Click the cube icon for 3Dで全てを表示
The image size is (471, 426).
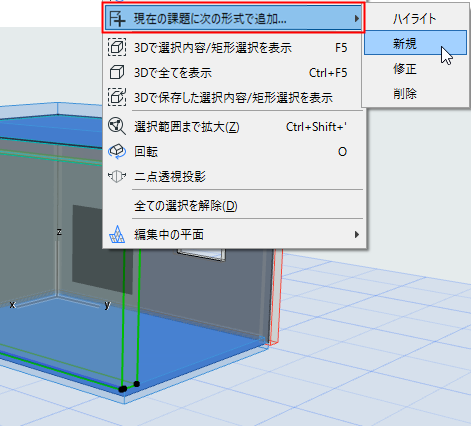pos(117,72)
